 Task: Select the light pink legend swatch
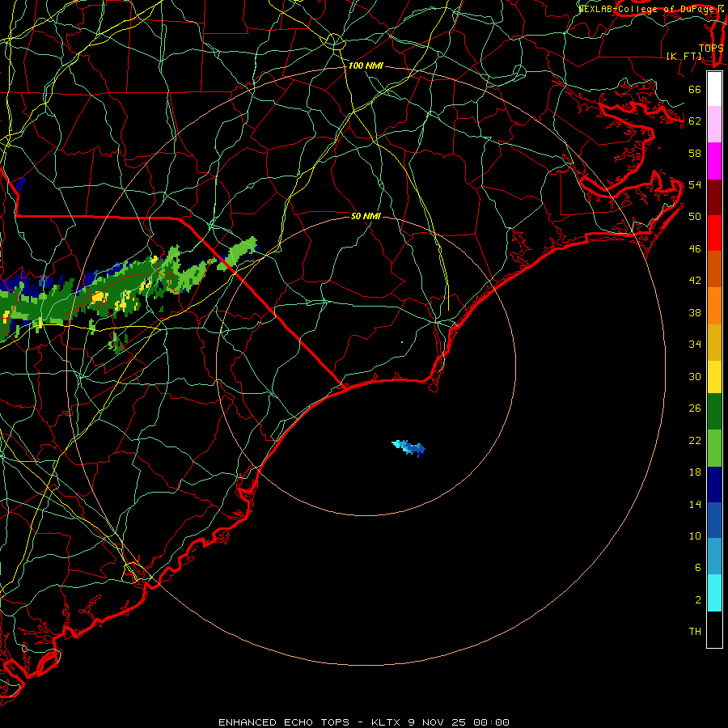tap(714, 125)
